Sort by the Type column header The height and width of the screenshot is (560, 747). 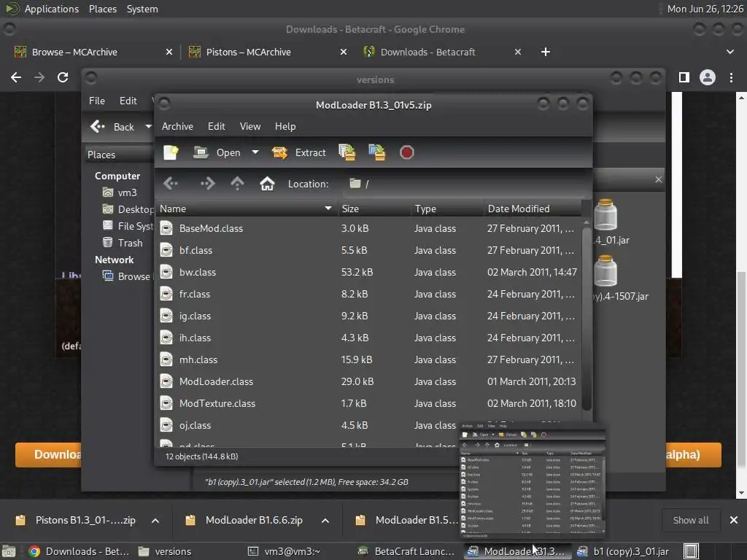[447, 209]
